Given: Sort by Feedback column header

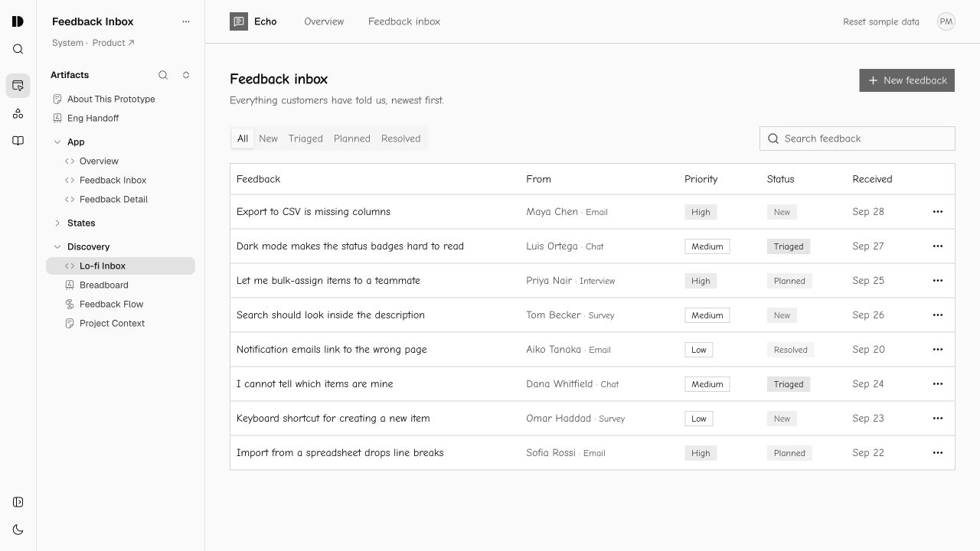Looking at the screenshot, I should pyautogui.click(x=259, y=179).
